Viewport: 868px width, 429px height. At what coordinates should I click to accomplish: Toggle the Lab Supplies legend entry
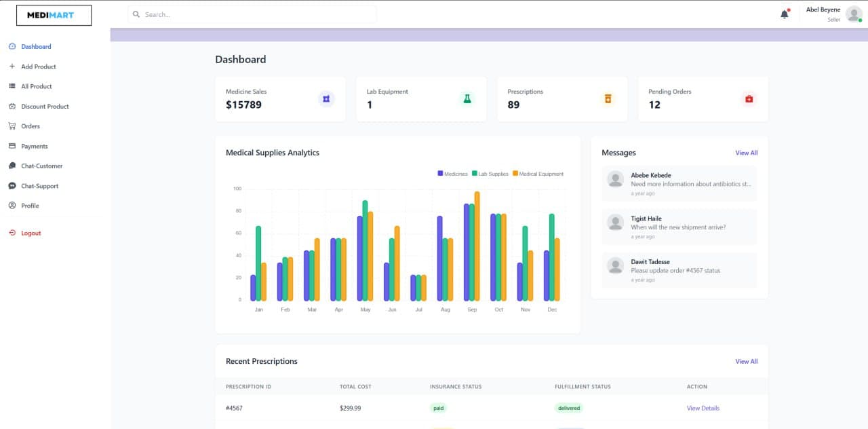[x=490, y=174]
